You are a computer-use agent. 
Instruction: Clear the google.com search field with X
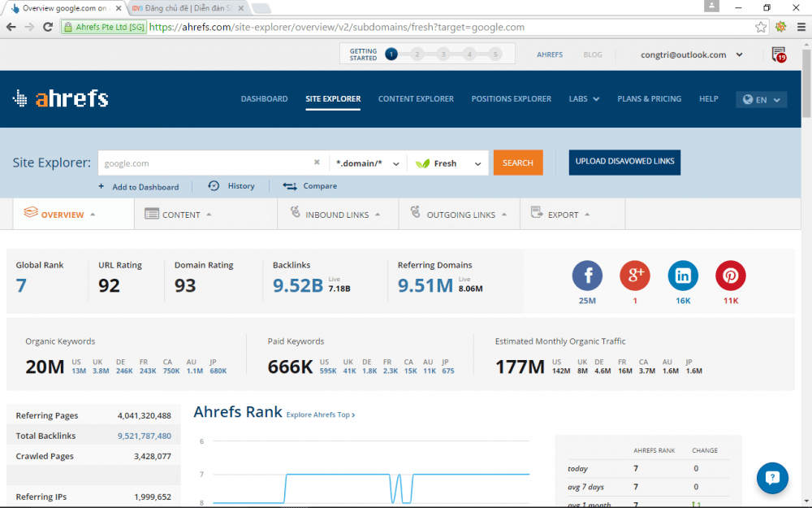(317, 163)
